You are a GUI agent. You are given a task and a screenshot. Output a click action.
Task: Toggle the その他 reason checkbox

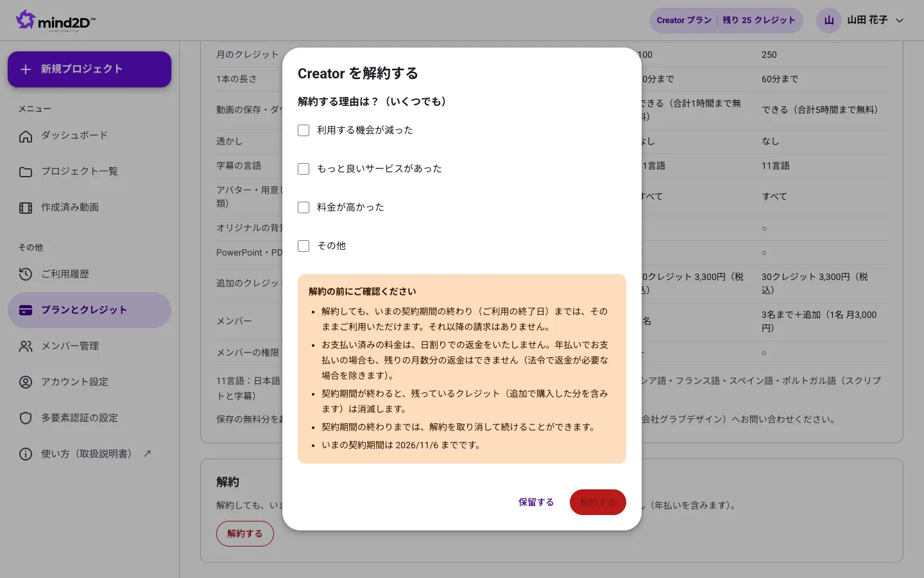(x=304, y=246)
